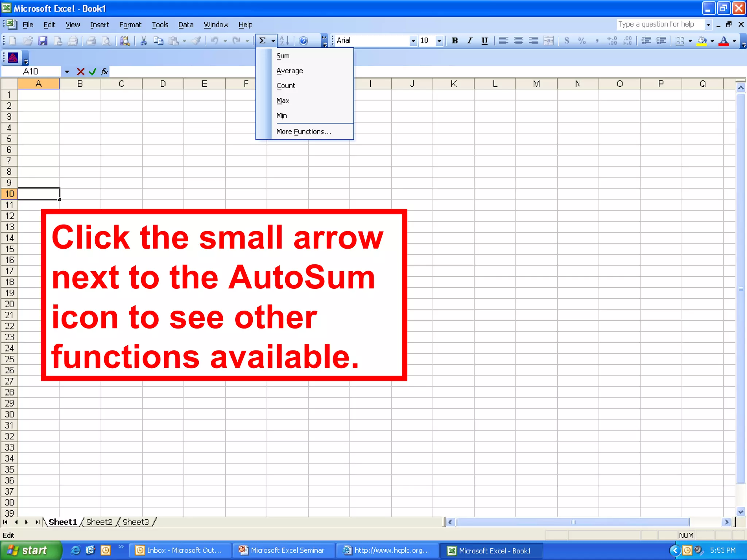This screenshot has width=747, height=560.
Task: Click the Comma Style icon
Action: tap(597, 41)
